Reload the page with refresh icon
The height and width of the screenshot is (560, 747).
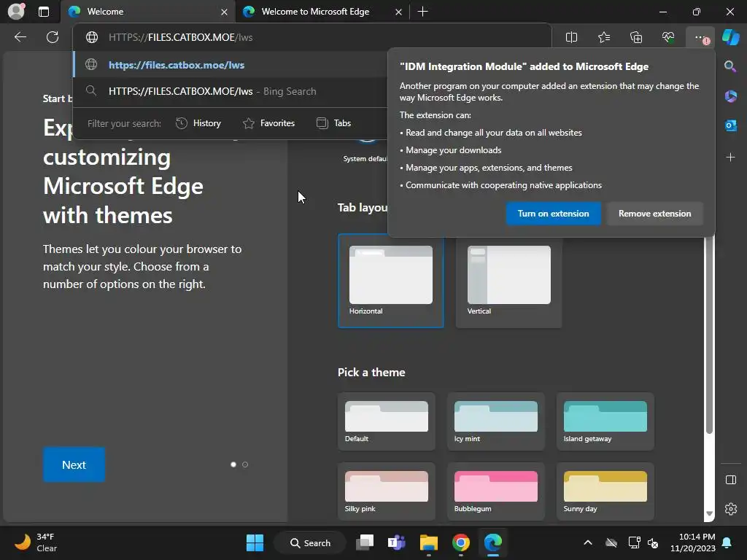(53, 37)
